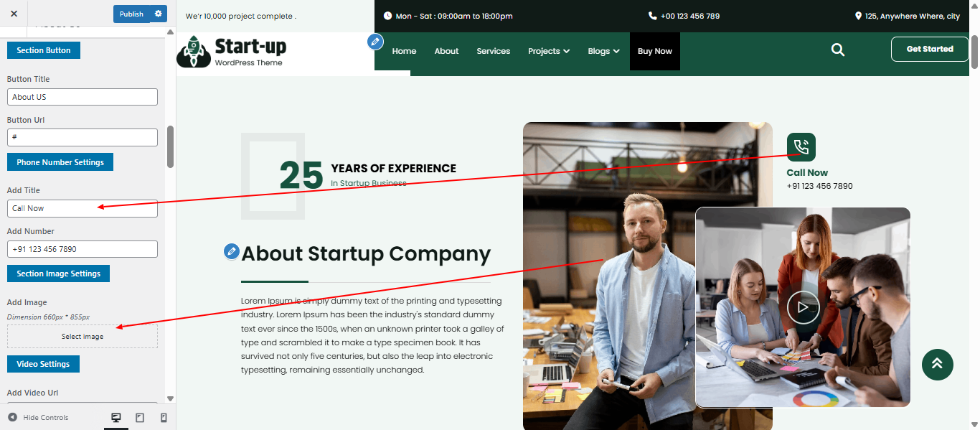The image size is (980, 430).
Task: Click edit pencil beside About Startup Company
Action: click(231, 251)
